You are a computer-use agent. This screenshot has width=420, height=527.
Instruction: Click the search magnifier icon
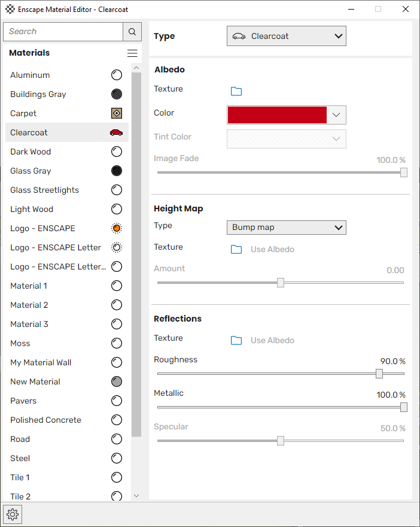[x=132, y=32]
